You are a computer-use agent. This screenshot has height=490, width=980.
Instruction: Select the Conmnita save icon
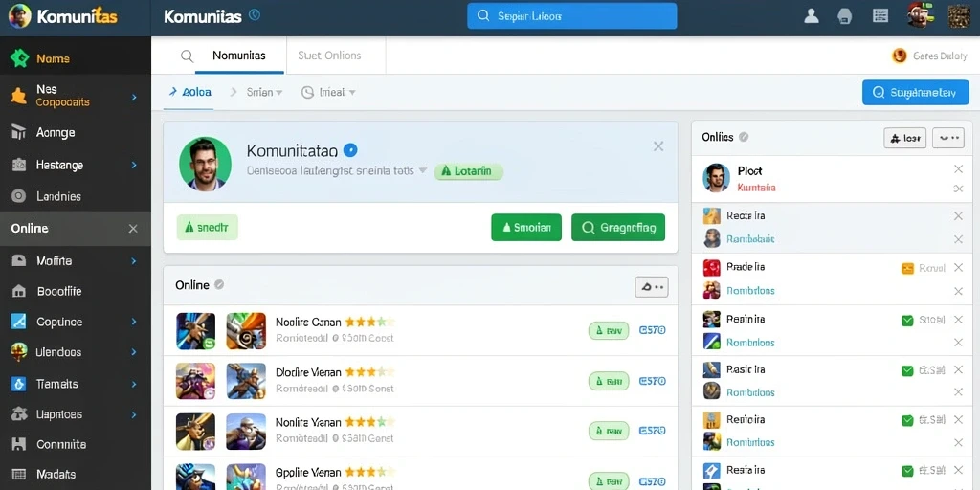pos(19,444)
